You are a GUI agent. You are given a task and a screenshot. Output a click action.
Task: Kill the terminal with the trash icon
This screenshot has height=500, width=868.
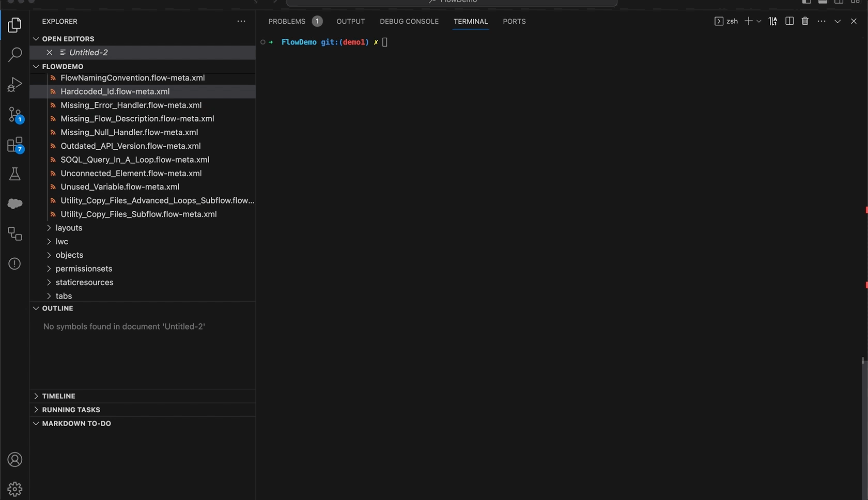tap(805, 21)
